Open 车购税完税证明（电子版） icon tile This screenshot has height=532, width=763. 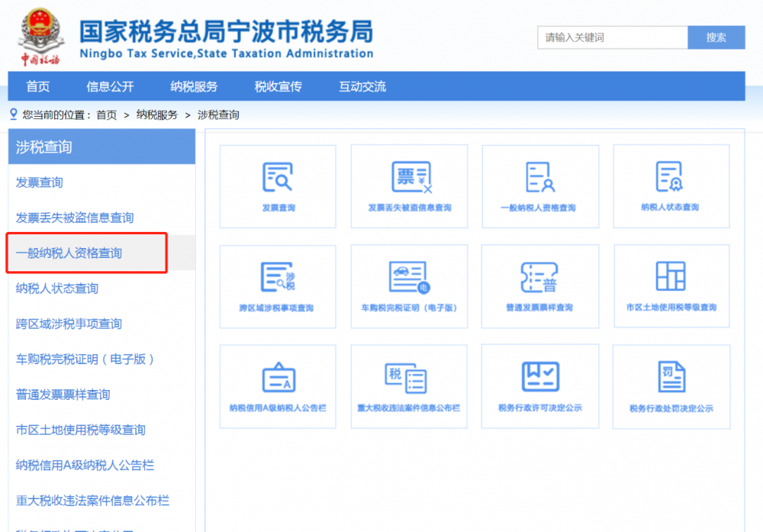409,286
